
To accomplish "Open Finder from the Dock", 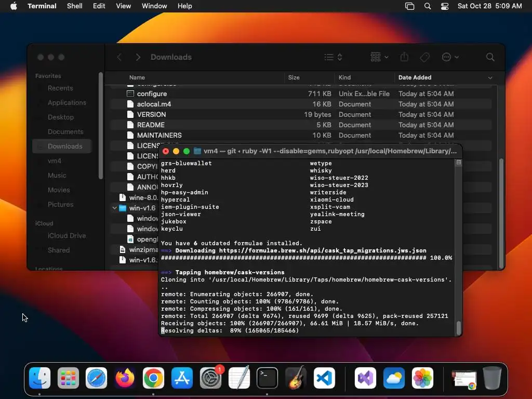I will pos(39,378).
